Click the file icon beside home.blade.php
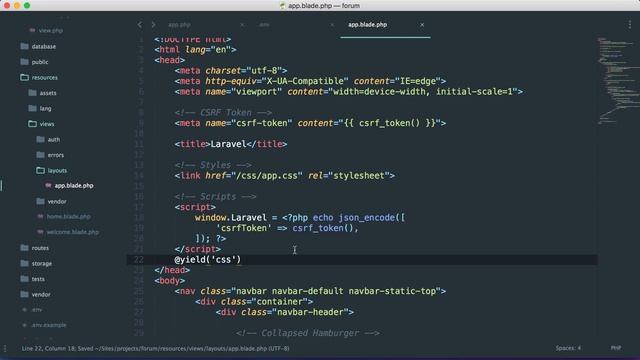Viewport: 640px width, 360px height. pos(40,216)
